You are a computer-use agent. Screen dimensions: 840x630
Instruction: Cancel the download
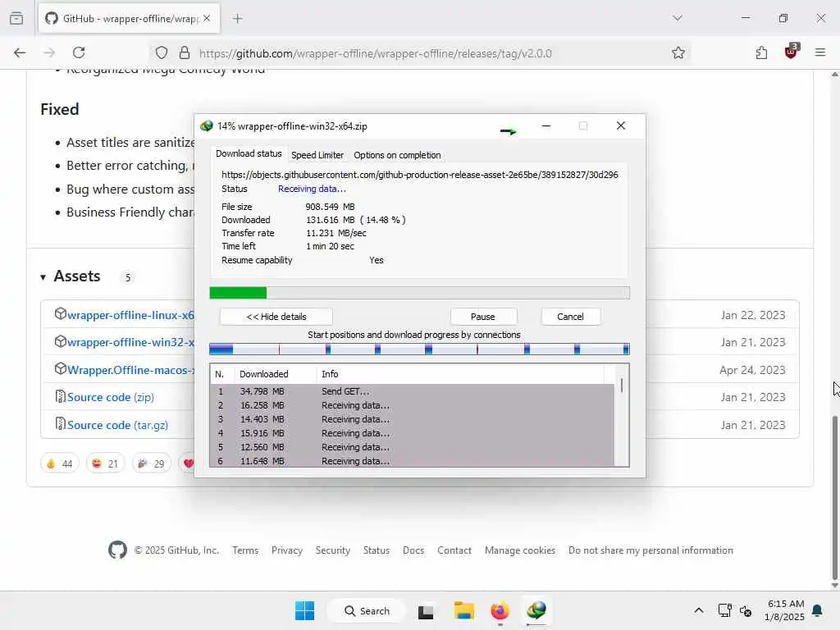(x=571, y=317)
